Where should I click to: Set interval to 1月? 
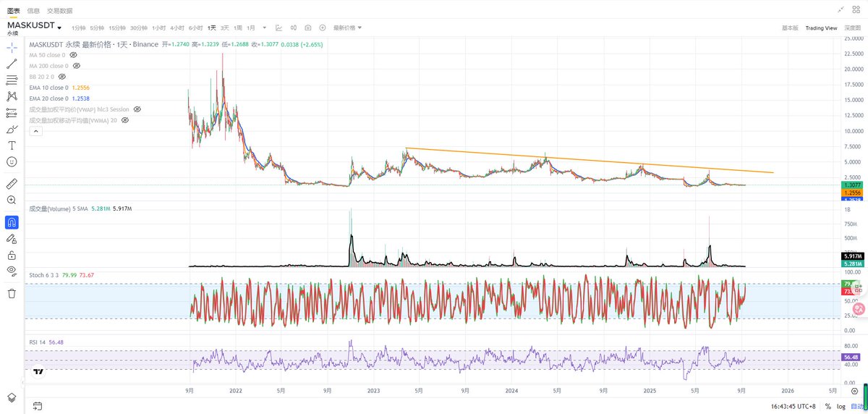pos(251,28)
